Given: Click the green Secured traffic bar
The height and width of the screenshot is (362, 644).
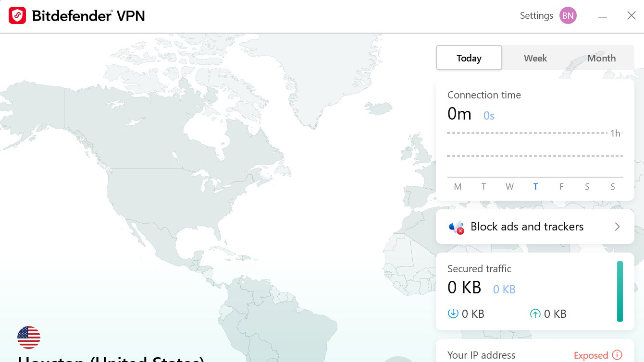Looking at the screenshot, I should point(619,291).
